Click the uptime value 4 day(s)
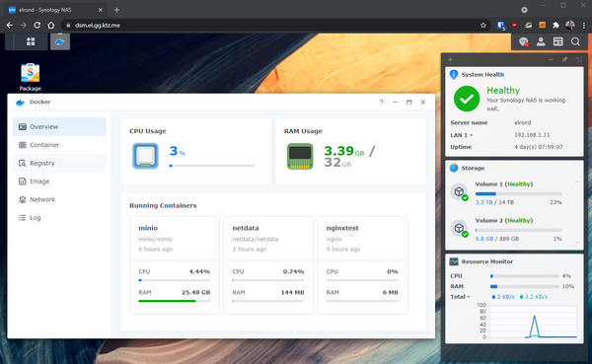This screenshot has width=592, height=364. pos(539,147)
